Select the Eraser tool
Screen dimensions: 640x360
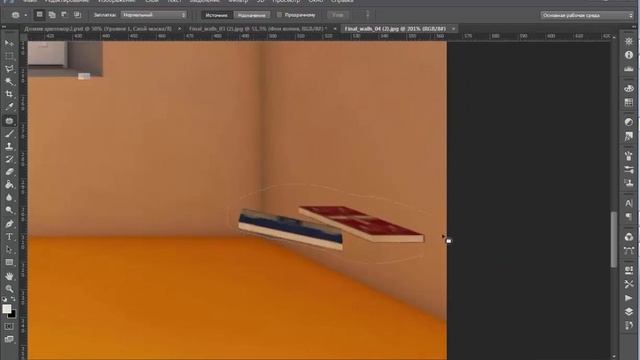[9, 172]
